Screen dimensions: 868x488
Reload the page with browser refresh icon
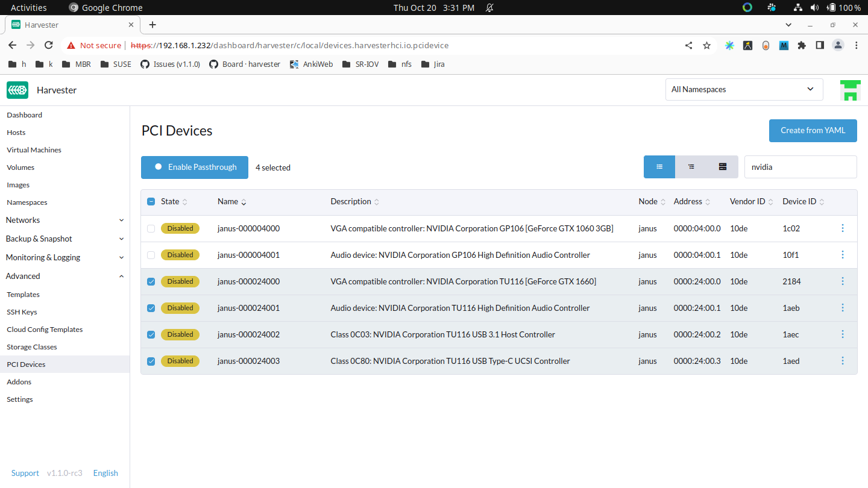(49, 45)
